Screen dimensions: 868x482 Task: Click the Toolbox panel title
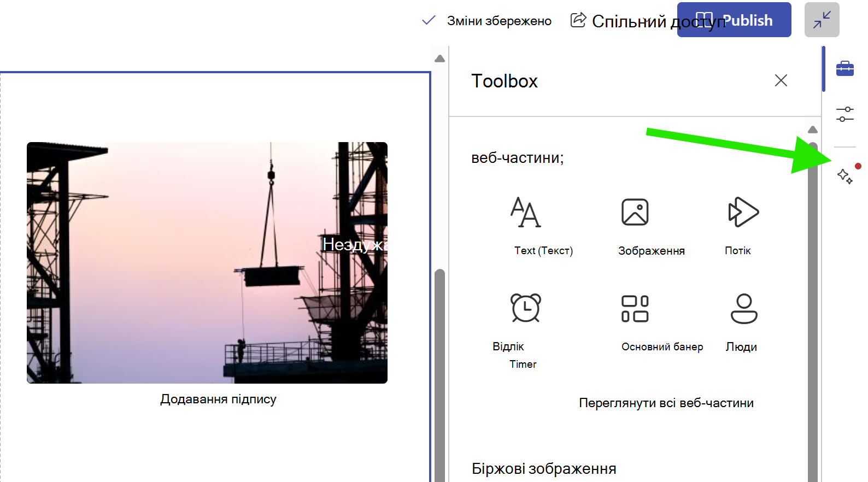click(x=505, y=81)
